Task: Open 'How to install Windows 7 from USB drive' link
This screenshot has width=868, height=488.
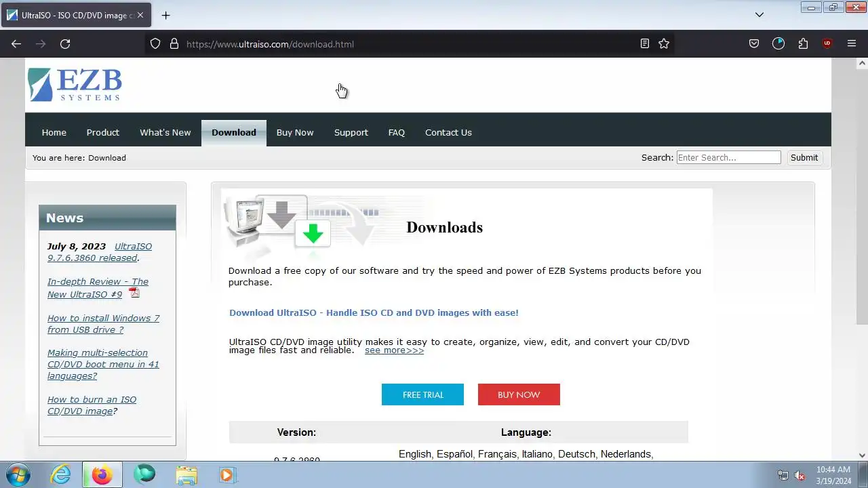Action: tap(103, 324)
